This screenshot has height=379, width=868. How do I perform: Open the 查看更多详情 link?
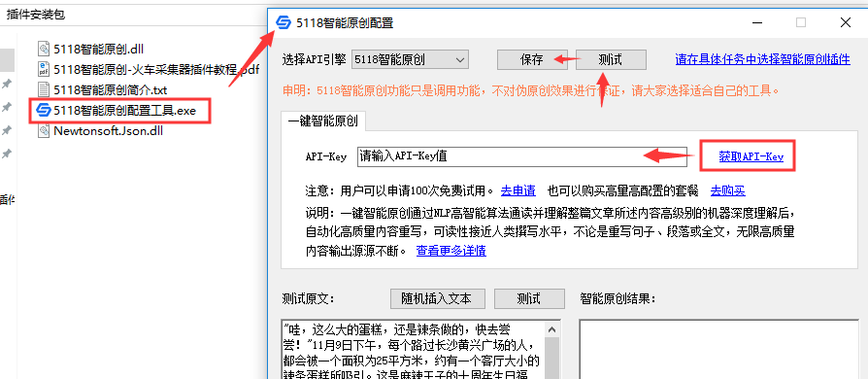(x=451, y=251)
